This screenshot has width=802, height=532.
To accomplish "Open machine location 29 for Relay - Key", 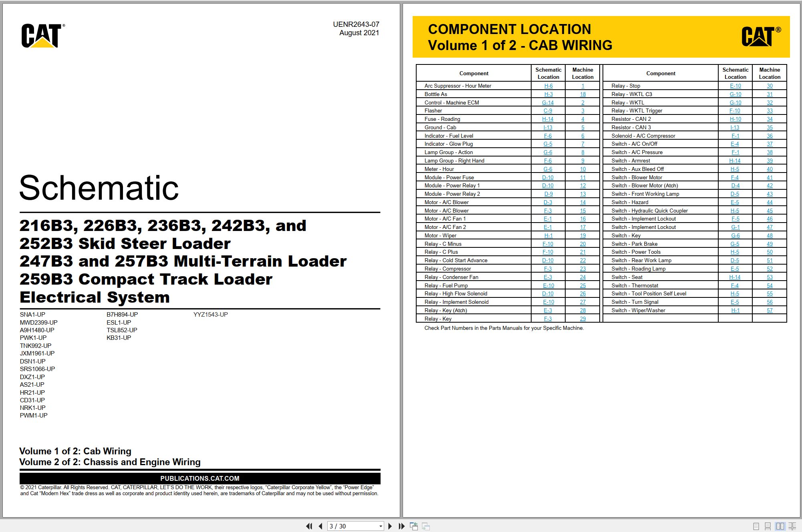I will (x=583, y=319).
